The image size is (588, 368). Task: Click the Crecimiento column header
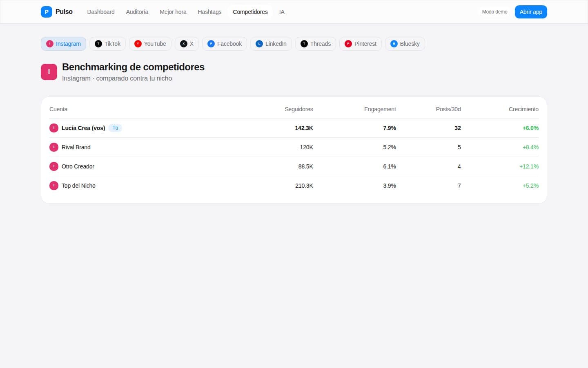click(523, 109)
